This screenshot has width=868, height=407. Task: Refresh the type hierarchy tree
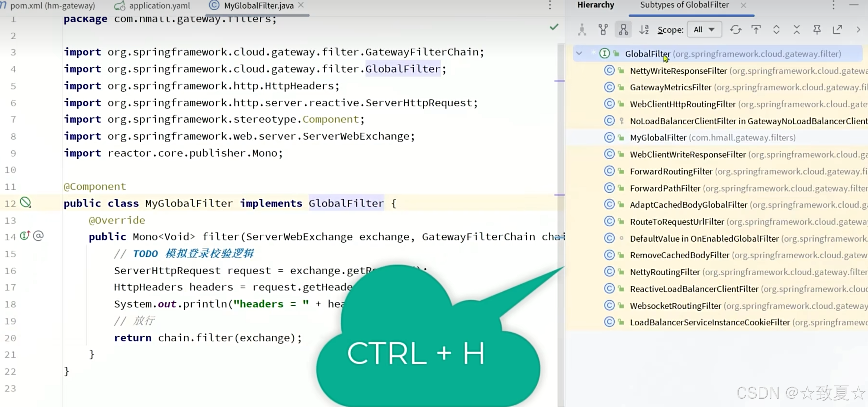pos(736,30)
